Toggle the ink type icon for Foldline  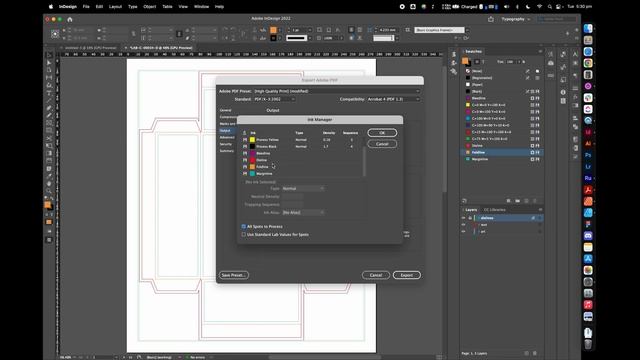(245, 167)
